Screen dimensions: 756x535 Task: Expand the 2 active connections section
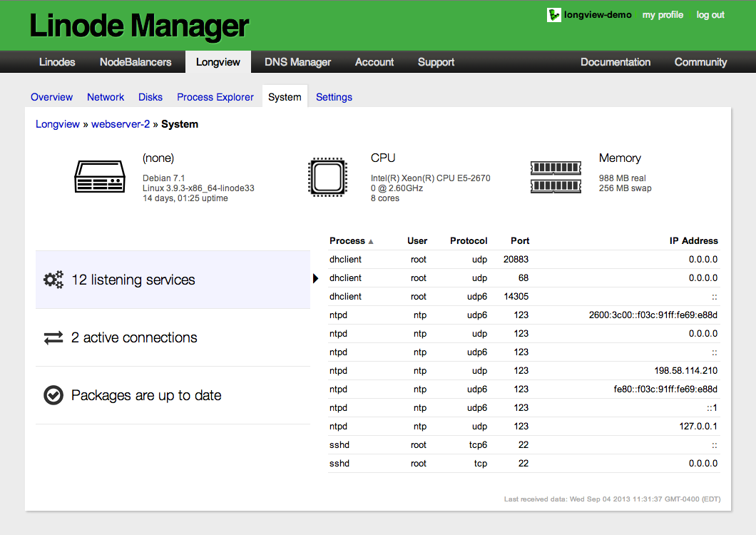point(134,338)
